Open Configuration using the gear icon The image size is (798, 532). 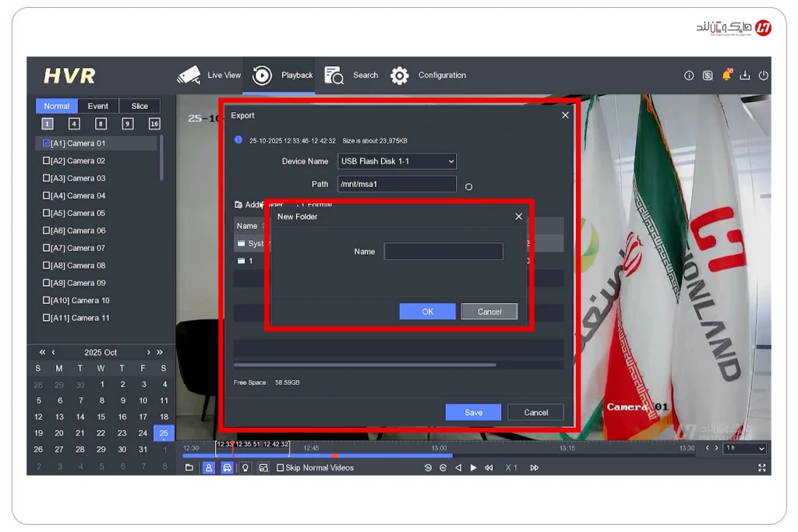click(400, 75)
